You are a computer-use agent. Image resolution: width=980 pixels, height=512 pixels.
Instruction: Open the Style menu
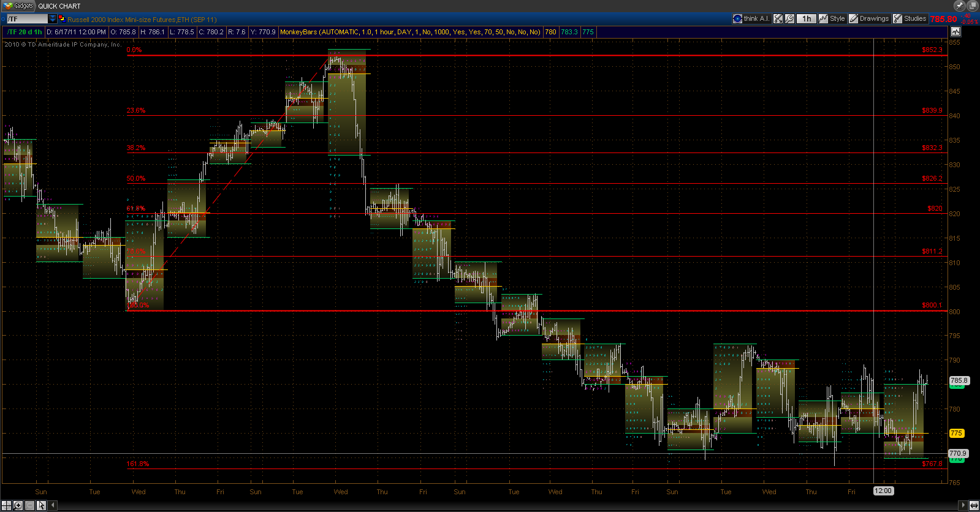click(x=832, y=18)
